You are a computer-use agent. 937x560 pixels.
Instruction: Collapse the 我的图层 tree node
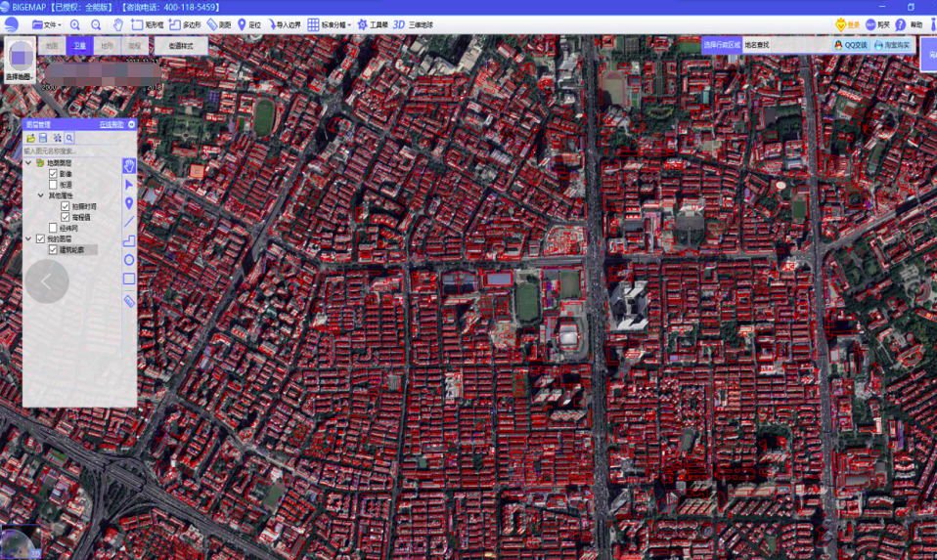[28, 238]
